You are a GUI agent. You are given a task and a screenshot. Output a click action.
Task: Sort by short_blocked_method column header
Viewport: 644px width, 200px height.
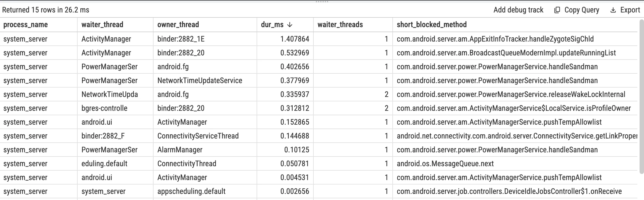pos(431,25)
